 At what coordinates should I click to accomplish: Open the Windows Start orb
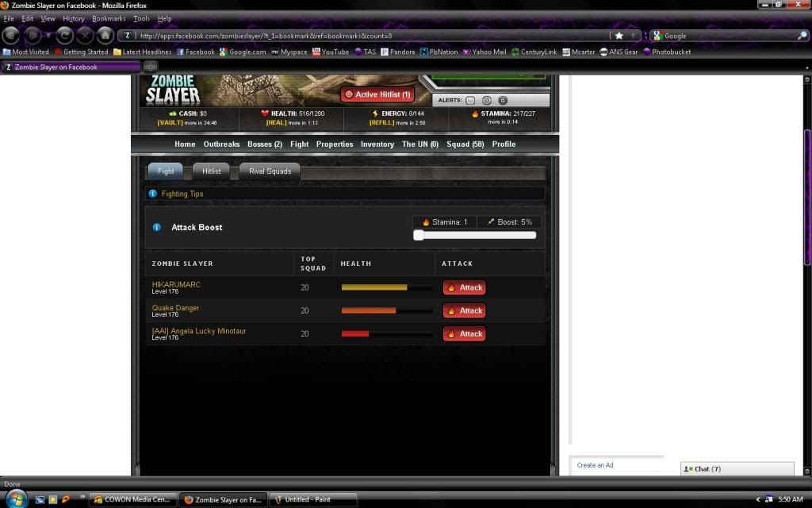tap(17, 498)
